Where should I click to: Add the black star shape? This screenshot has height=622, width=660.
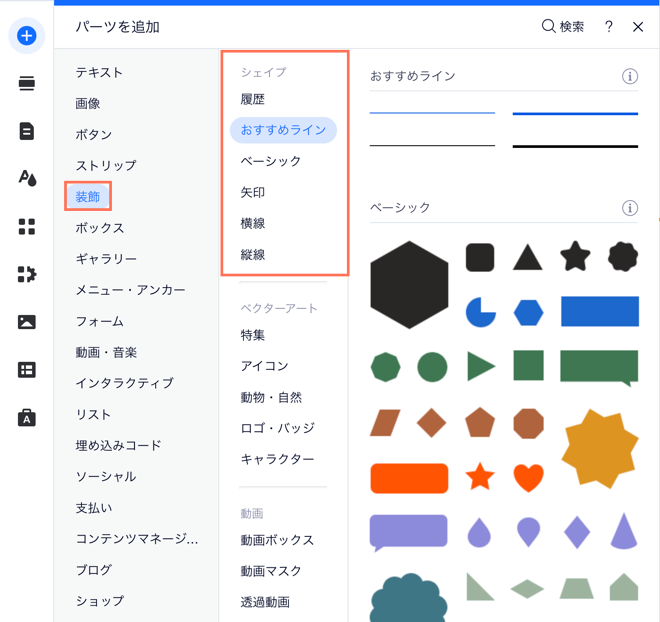tap(575, 256)
